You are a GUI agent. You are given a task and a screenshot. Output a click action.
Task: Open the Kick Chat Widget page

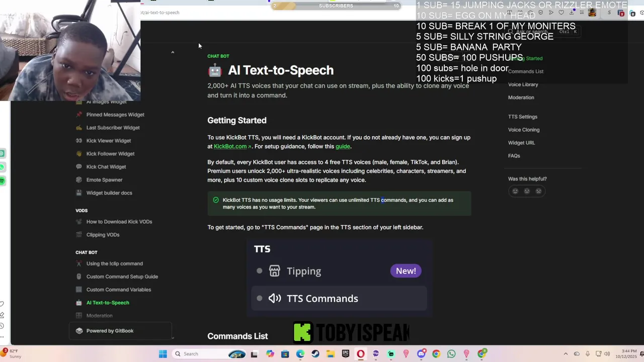click(x=106, y=167)
